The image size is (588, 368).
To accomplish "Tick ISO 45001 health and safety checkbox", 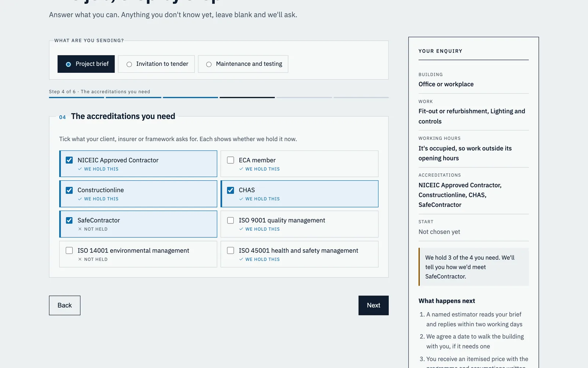I will click(x=230, y=251).
